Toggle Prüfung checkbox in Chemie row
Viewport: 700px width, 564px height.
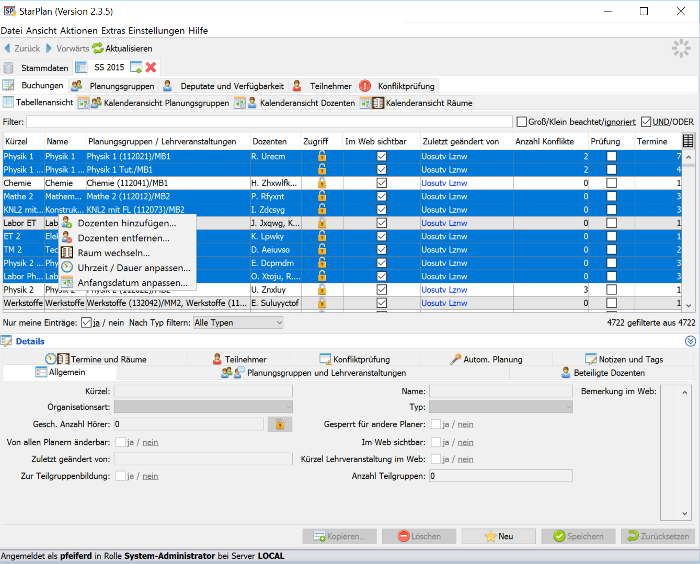coord(612,183)
